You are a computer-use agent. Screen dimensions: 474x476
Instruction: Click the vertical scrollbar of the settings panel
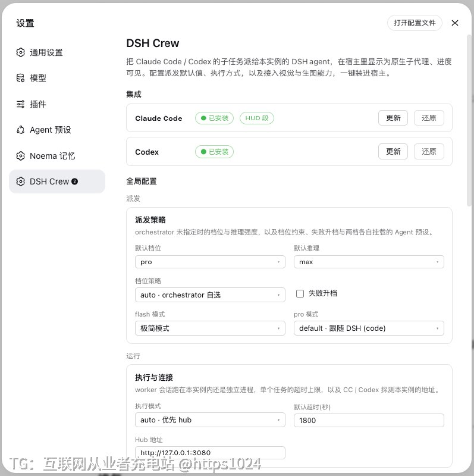tap(469, 121)
